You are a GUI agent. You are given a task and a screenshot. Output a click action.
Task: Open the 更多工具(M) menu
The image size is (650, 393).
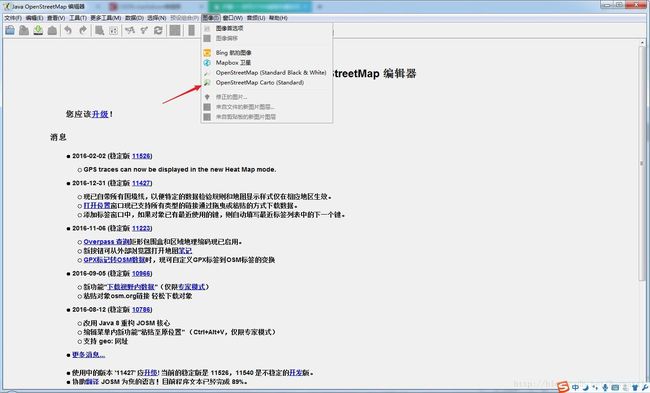[x=105, y=18]
